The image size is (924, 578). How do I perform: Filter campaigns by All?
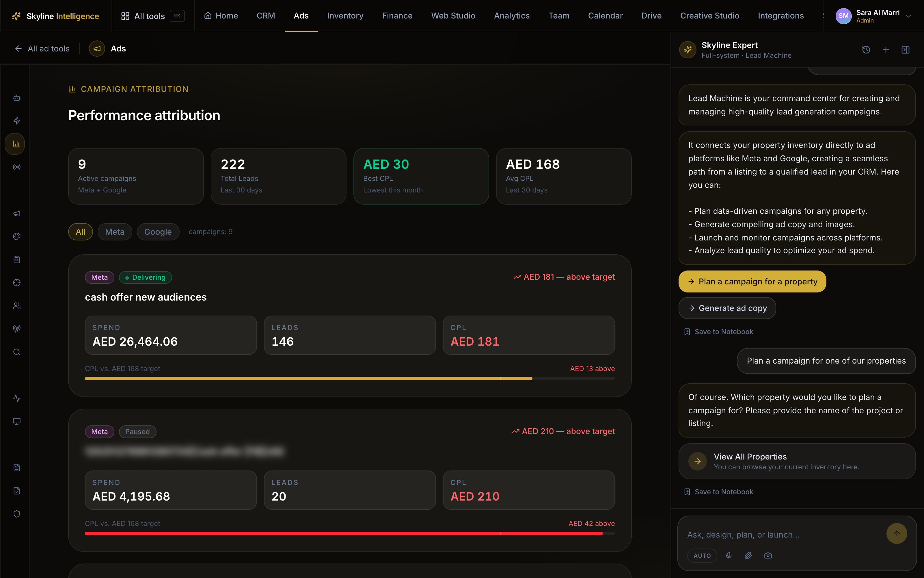tap(80, 232)
